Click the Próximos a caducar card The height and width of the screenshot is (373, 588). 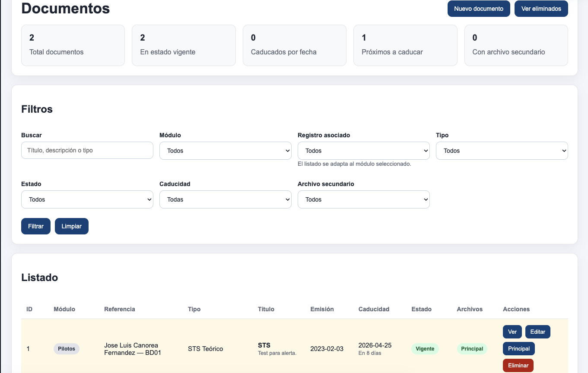[405, 45]
